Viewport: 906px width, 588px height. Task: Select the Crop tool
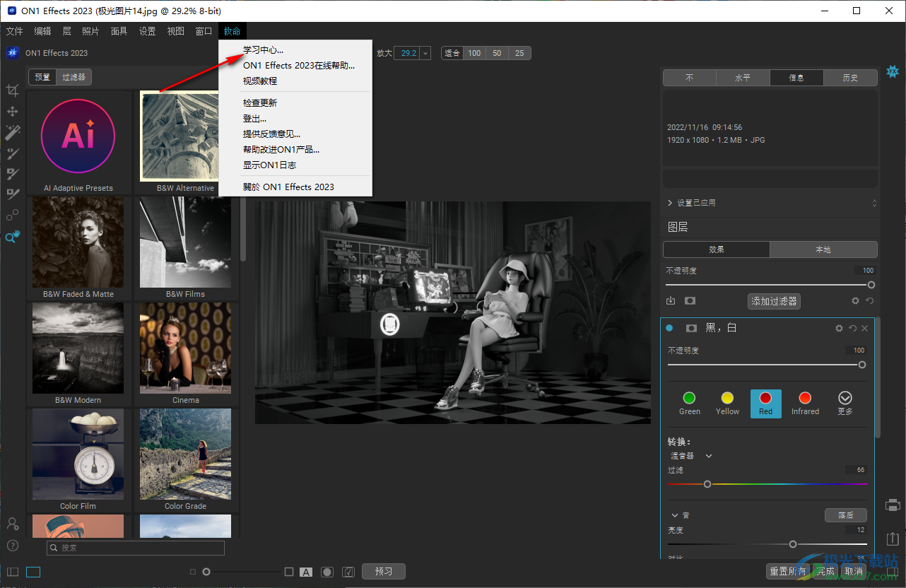pos(12,90)
